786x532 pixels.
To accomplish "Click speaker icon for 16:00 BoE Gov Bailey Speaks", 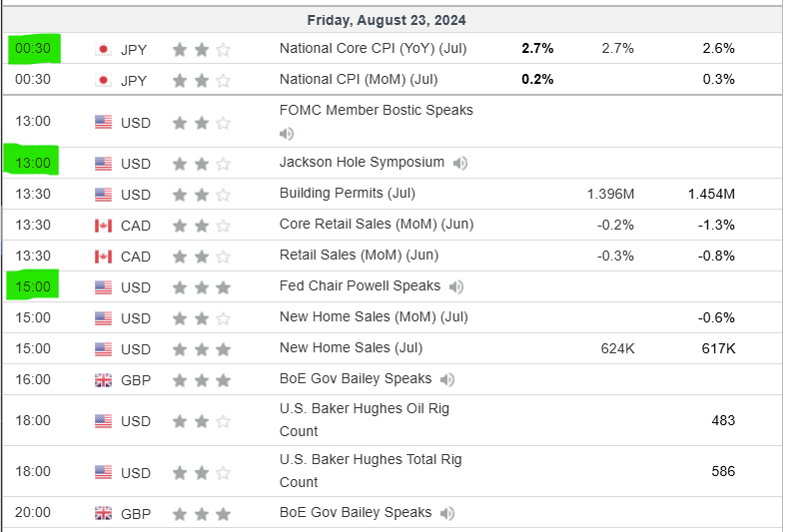I will point(447,379).
